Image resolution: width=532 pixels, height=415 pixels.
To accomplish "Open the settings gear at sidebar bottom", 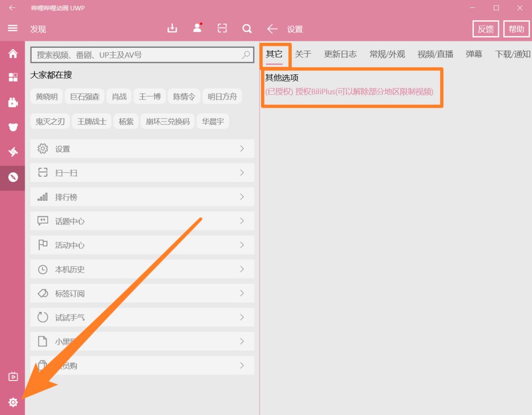I will click(x=12, y=402).
